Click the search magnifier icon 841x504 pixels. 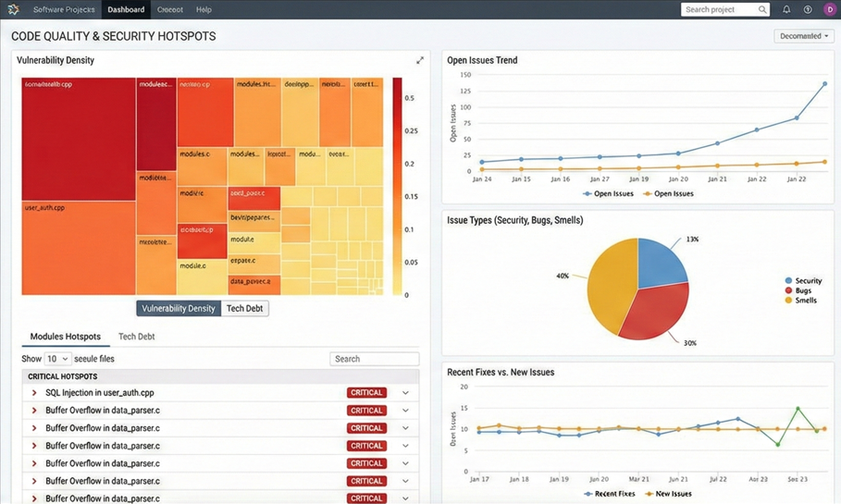click(762, 9)
